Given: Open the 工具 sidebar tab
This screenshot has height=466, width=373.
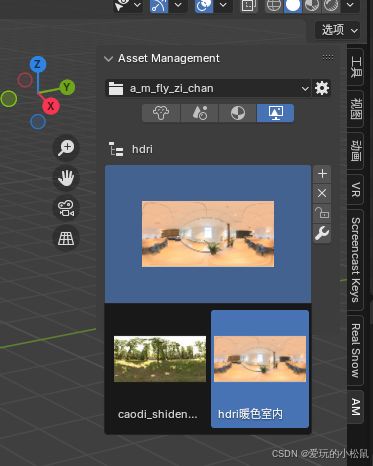Looking at the screenshot, I should [x=356, y=67].
